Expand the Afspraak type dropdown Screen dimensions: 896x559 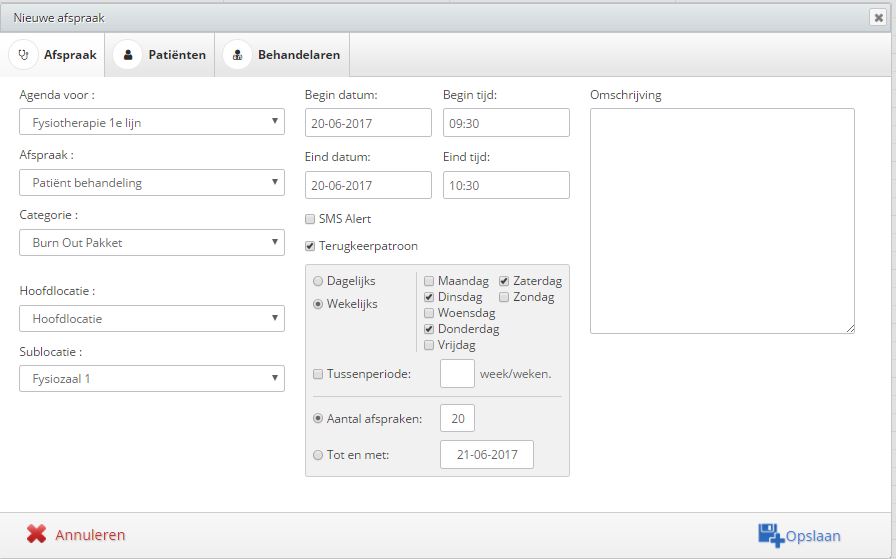click(151, 182)
